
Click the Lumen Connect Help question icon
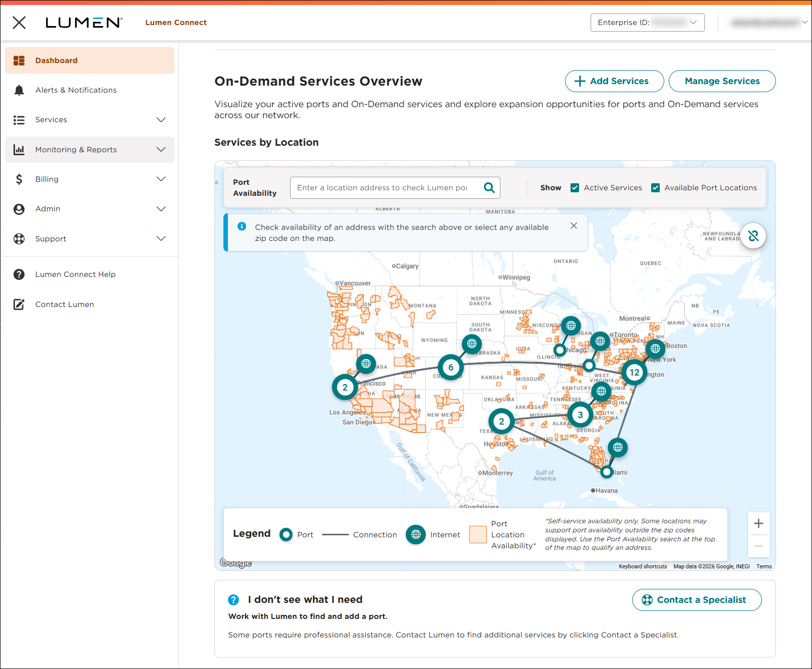tap(19, 274)
